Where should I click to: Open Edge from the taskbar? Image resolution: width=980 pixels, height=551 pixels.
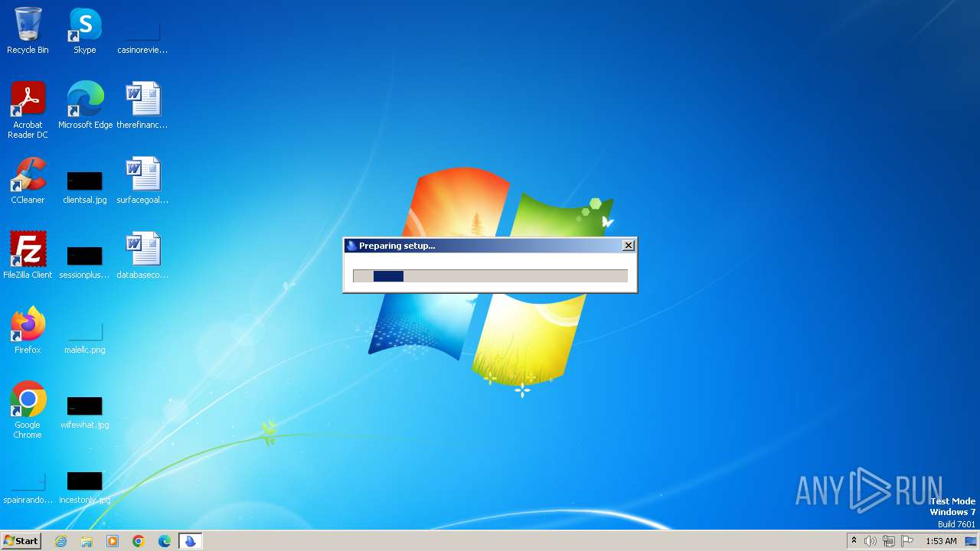pyautogui.click(x=165, y=541)
